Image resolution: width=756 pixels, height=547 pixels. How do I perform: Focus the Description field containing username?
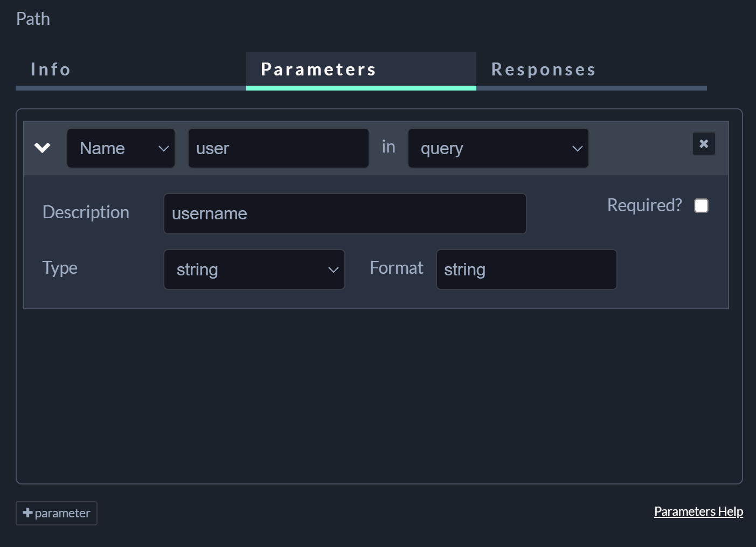344,214
